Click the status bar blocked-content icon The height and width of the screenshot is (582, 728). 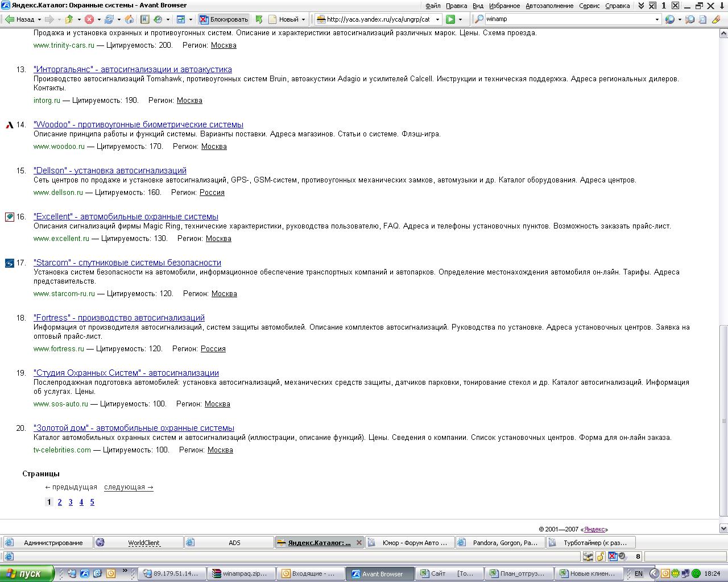(x=613, y=556)
